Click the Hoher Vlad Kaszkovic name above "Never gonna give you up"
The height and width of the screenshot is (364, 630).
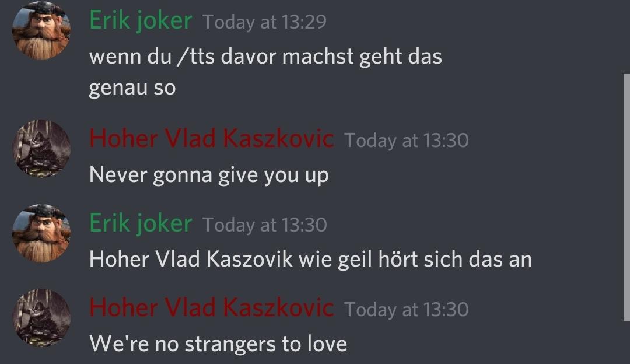(211, 139)
